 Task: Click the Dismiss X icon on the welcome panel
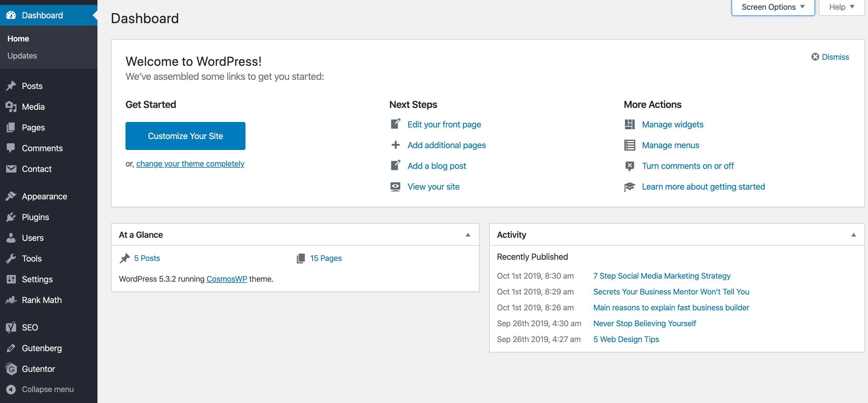[x=815, y=57]
